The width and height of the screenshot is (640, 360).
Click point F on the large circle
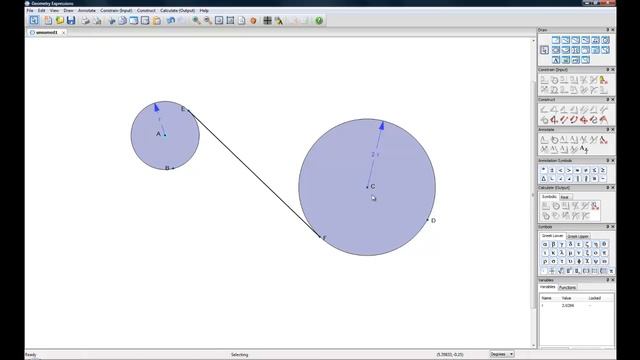[320, 236]
